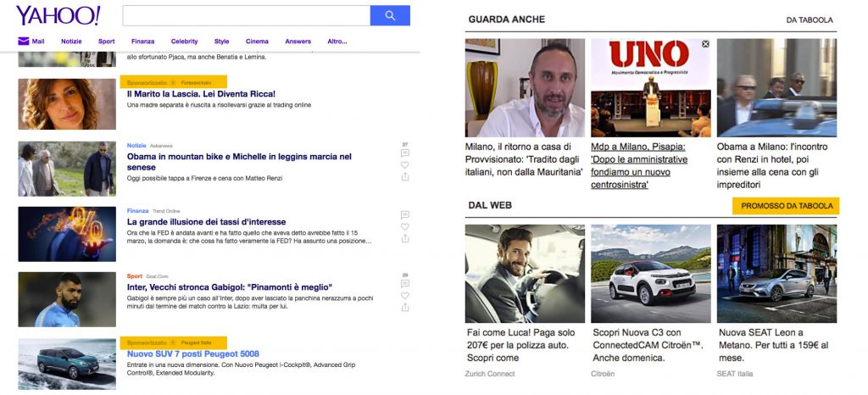Click the Citroën advertiser label
This screenshot has height=395, width=868.
(603, 374)
